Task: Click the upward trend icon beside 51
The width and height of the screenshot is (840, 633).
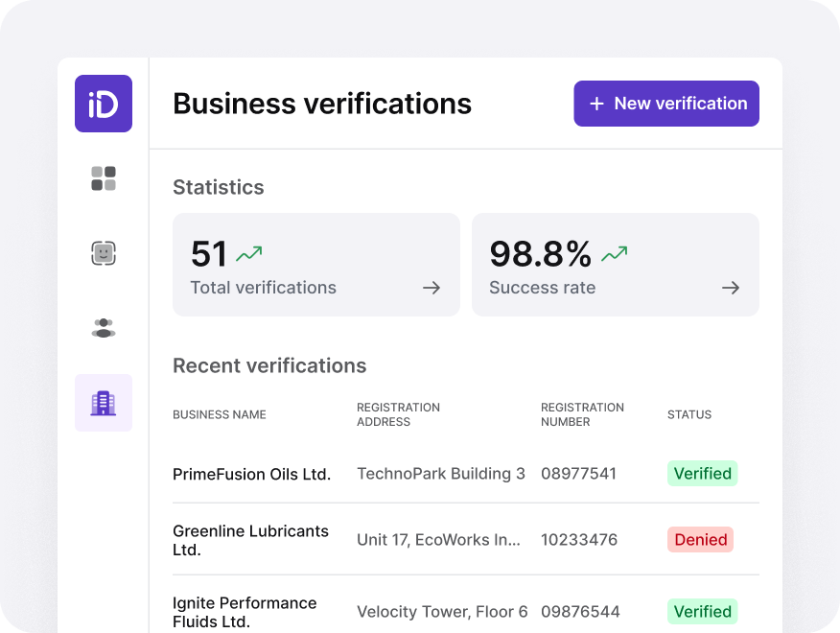Action: 247,252
